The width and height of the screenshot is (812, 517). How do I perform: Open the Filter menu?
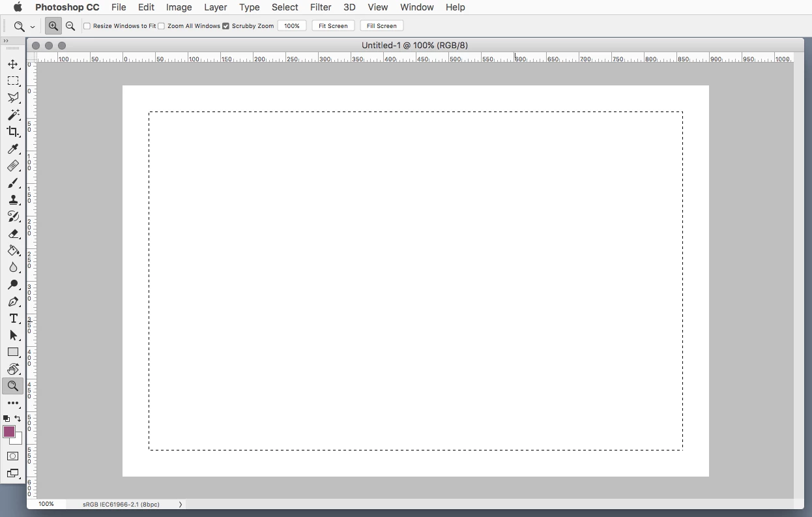coord(321,7)
